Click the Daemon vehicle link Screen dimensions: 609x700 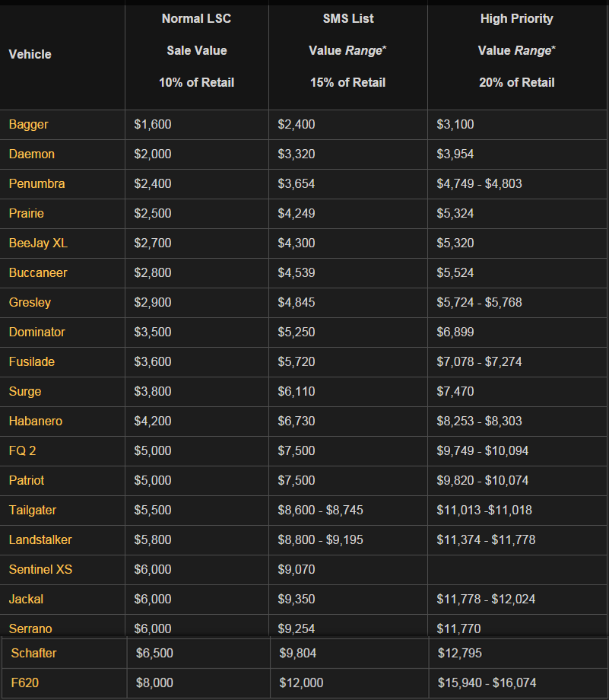32,154
